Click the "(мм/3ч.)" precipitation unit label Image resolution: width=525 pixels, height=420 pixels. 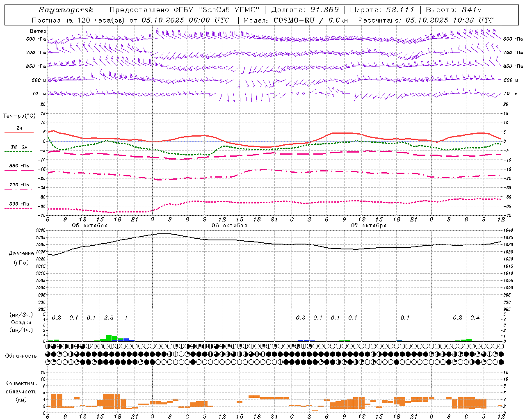pyautogui.click(x=21, y=315)
